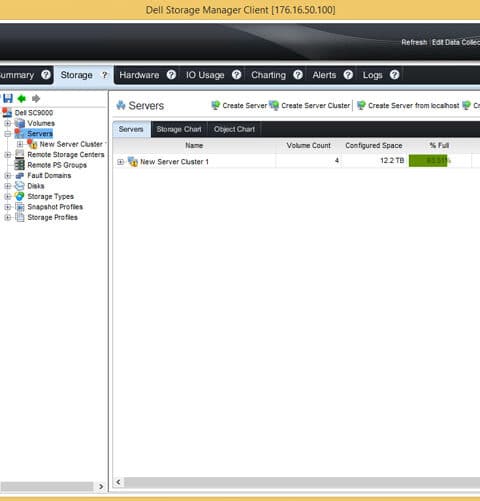Select Dell SC9000 root node text
Viewport: 480px width, 501px height.
click(34, 113)
